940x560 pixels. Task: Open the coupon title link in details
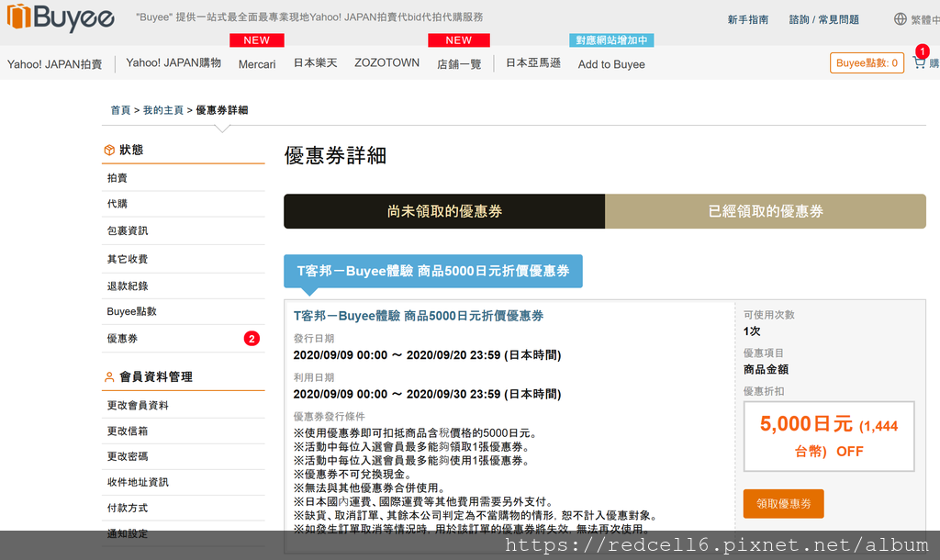coord(419,316)
